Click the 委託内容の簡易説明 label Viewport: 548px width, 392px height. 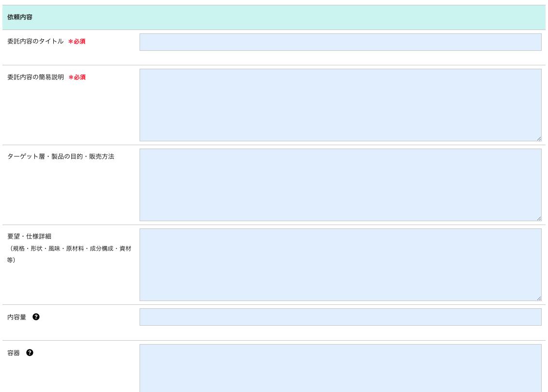[35, 77]
